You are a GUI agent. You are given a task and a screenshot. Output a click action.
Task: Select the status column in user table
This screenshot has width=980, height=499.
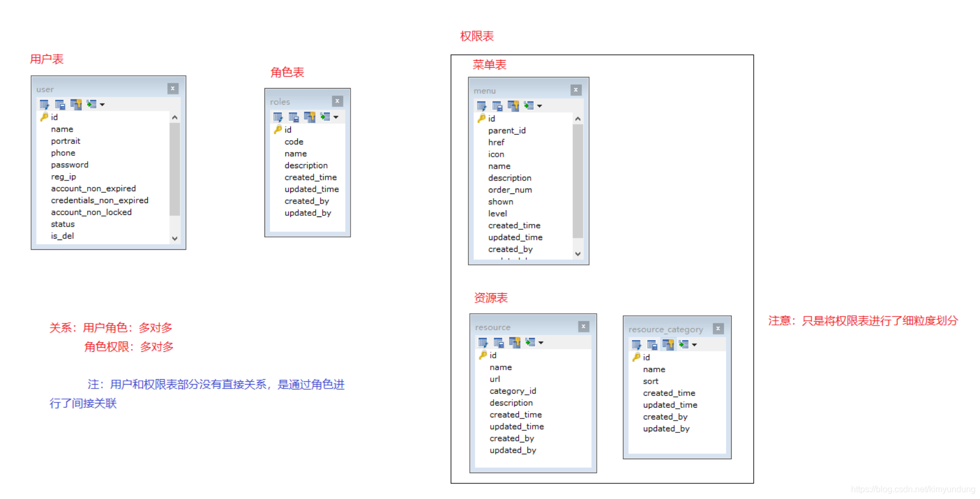point(63,224)
